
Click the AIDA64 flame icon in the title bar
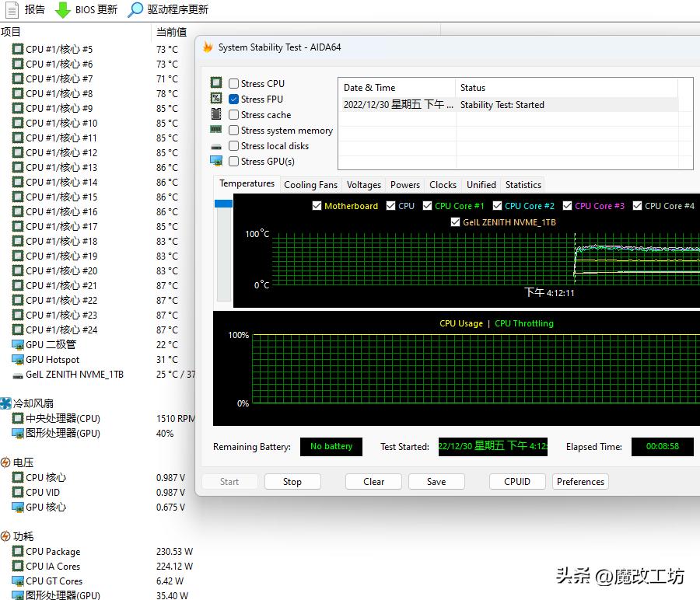click(x=206, y=47)
